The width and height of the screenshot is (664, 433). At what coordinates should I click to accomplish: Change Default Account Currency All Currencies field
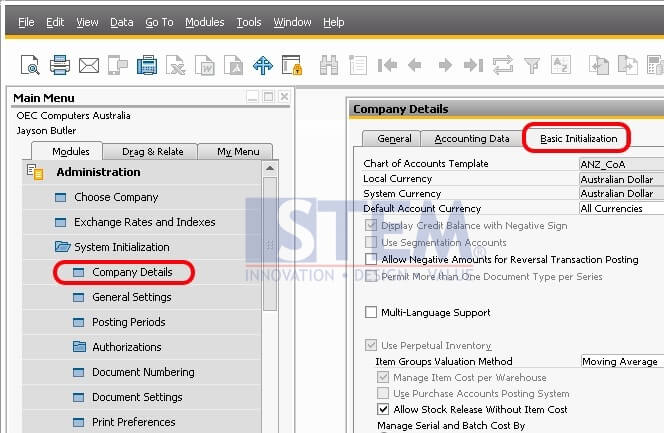(x=621, y=208)
